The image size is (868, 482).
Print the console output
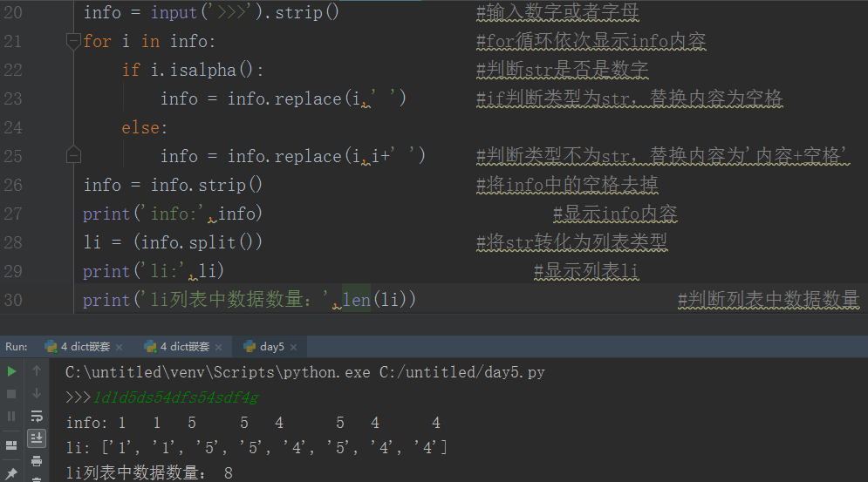(x=37, y=460)
